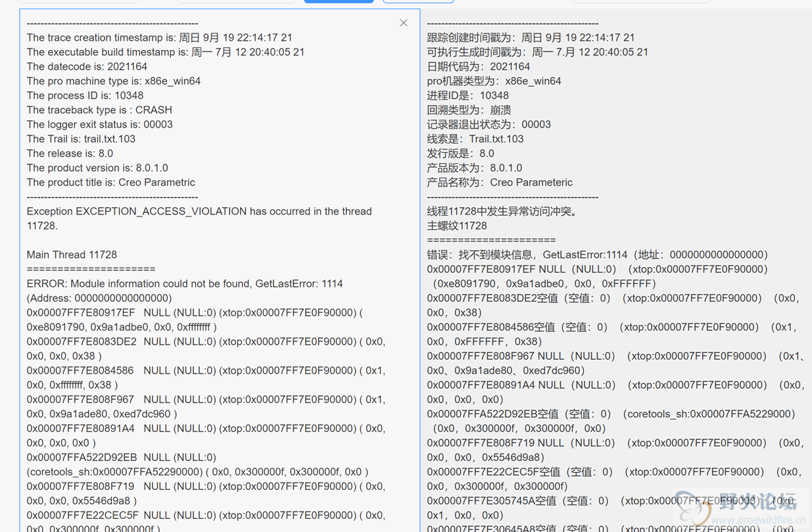
Task: Click '0x00007FF7E80891A4 NULL (NULL:0)' in English source
Action: 121,428
